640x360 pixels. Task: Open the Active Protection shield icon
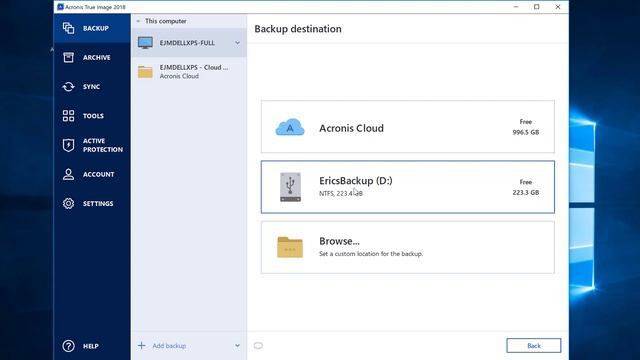click(x=68, y=145)
